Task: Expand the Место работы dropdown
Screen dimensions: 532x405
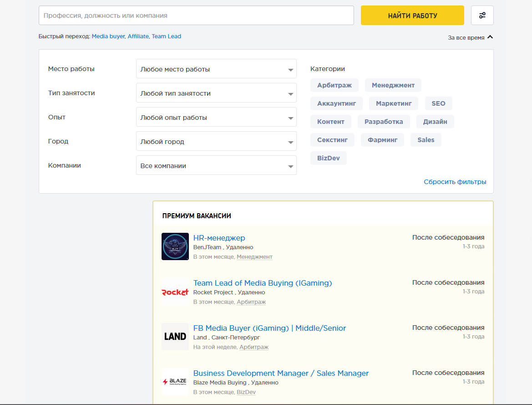Action: (x=216, y=69)
